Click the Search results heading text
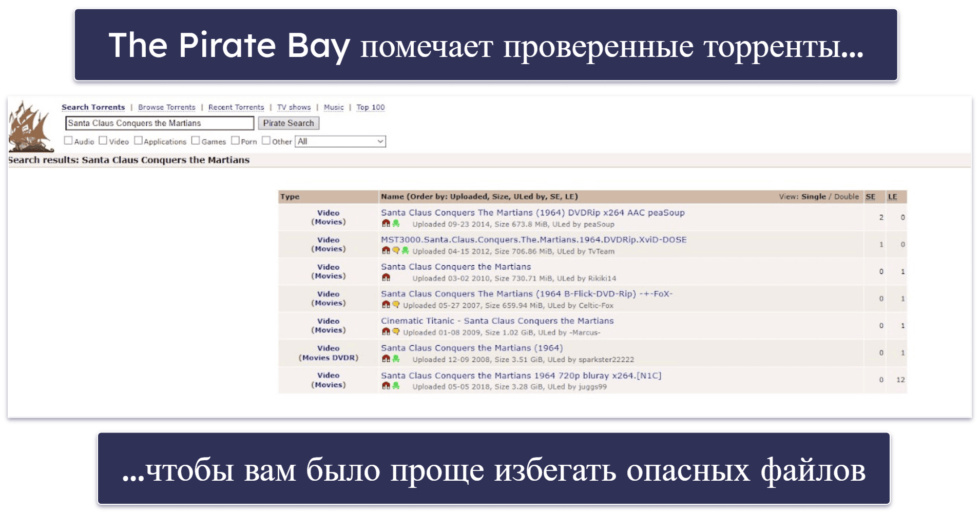980x512 pixels. [x=129, y=160]
